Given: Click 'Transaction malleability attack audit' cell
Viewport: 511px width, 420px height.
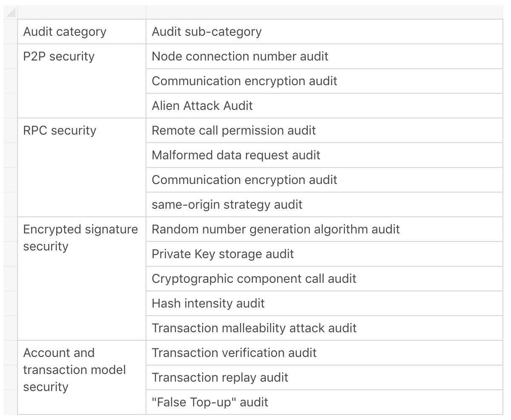Looking at the screenshot, I should point(324,328).
